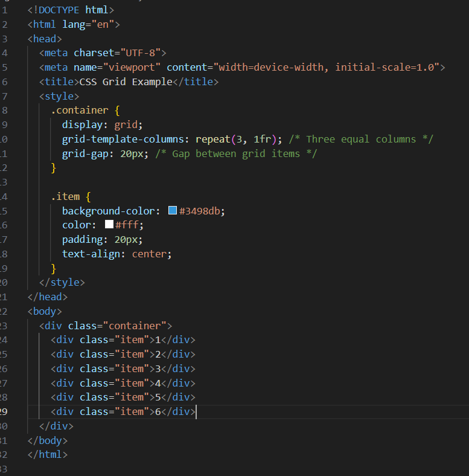The width and height of the screenshot is (469, 476).
Task: Click the #3498db hex value
Action: tap(200, 211)
